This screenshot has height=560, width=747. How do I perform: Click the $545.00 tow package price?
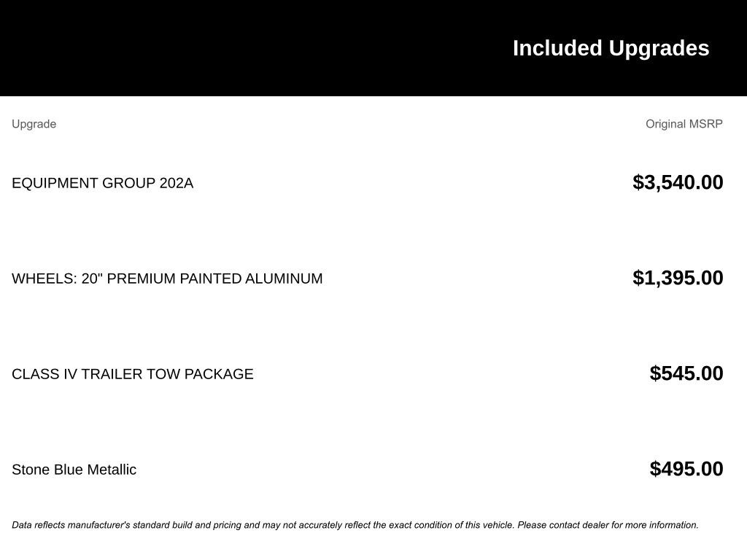click(x=686, y=373)
